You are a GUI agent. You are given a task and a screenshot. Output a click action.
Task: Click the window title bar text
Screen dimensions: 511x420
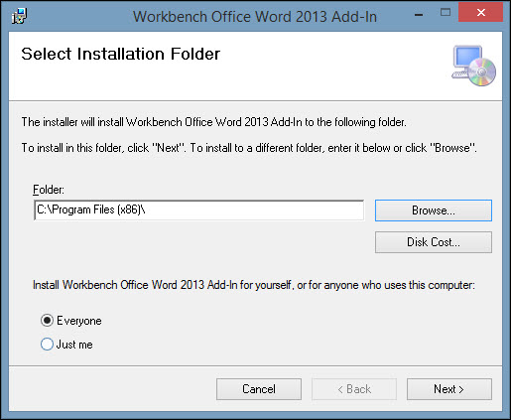pyautogui.click(x=255, y=16)
